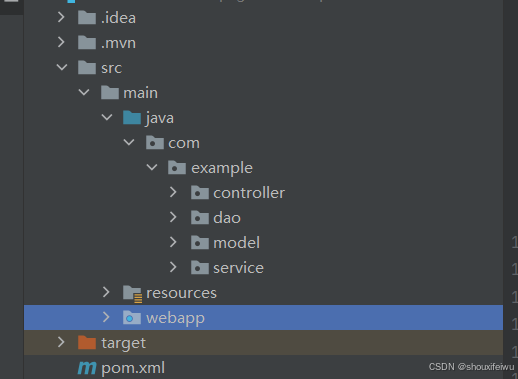Expand the .idea folder chevron
Screen dimensions: 518x379
pos(61,17)
